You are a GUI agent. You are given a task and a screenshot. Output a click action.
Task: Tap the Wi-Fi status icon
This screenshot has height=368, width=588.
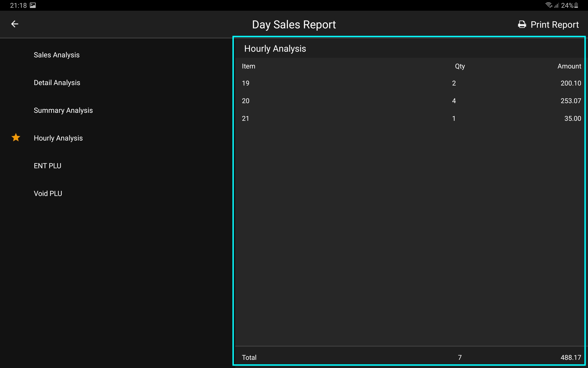[548, 5]
